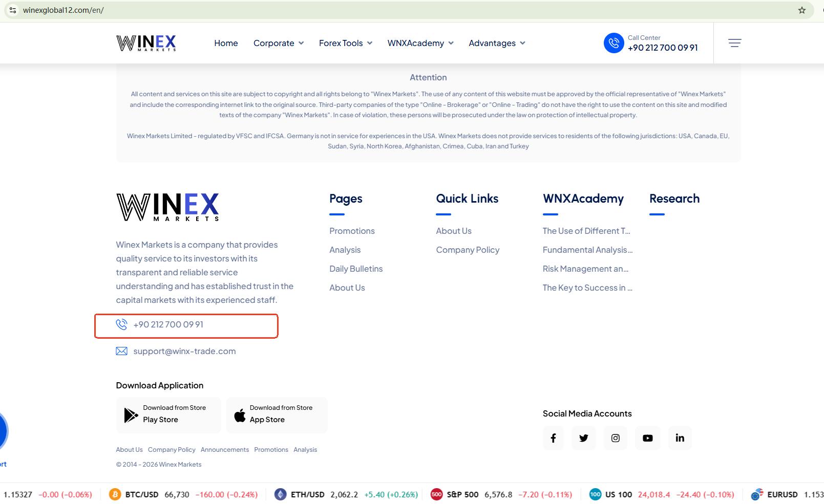
Task: Click the Social Media Accounts heading
Action: click(587, 413)
